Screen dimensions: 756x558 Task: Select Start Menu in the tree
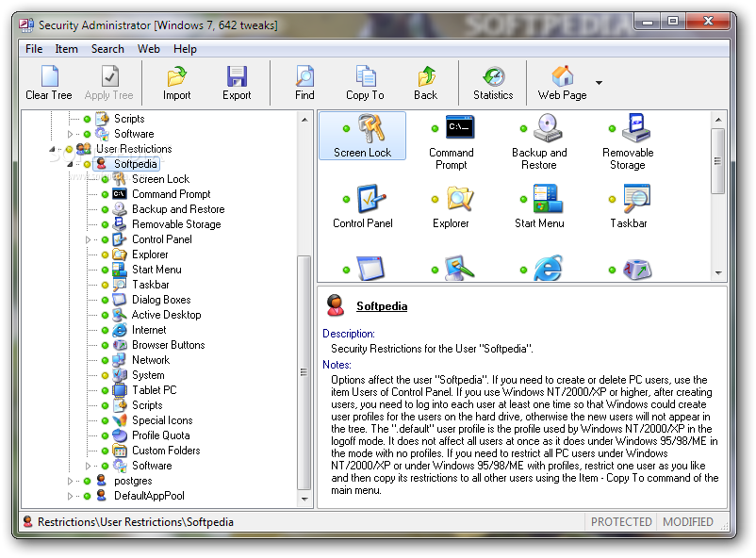point(156,270)
